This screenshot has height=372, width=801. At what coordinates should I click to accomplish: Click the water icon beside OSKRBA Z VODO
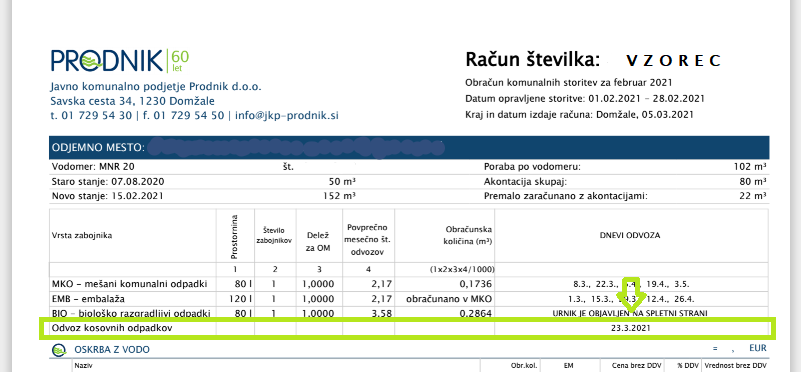[59, 350]
